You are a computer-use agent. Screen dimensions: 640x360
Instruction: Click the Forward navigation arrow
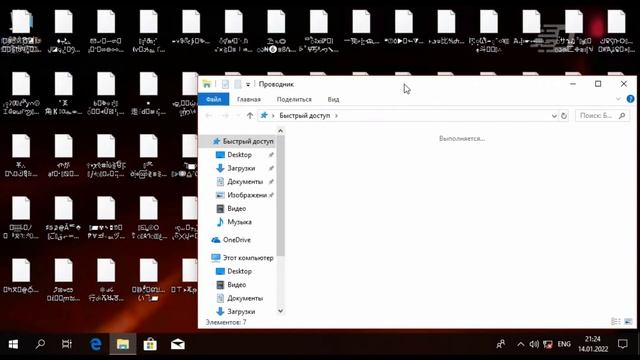pos(225,116)
